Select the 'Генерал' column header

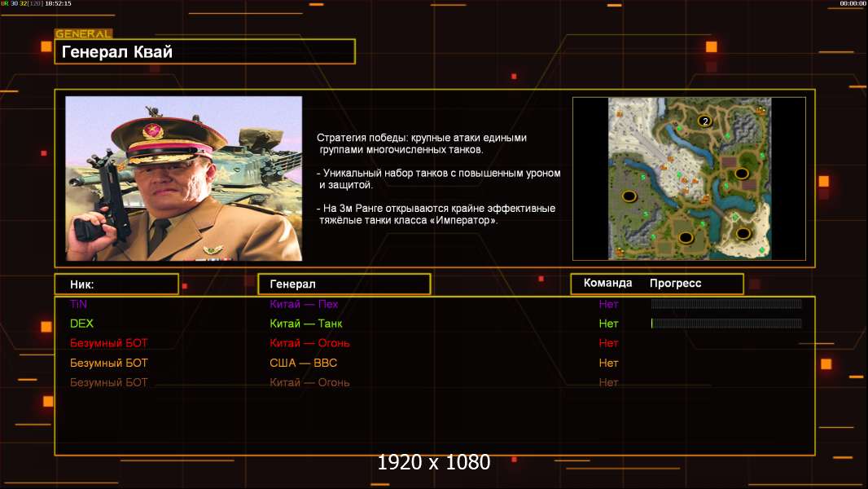click(344, 284)
